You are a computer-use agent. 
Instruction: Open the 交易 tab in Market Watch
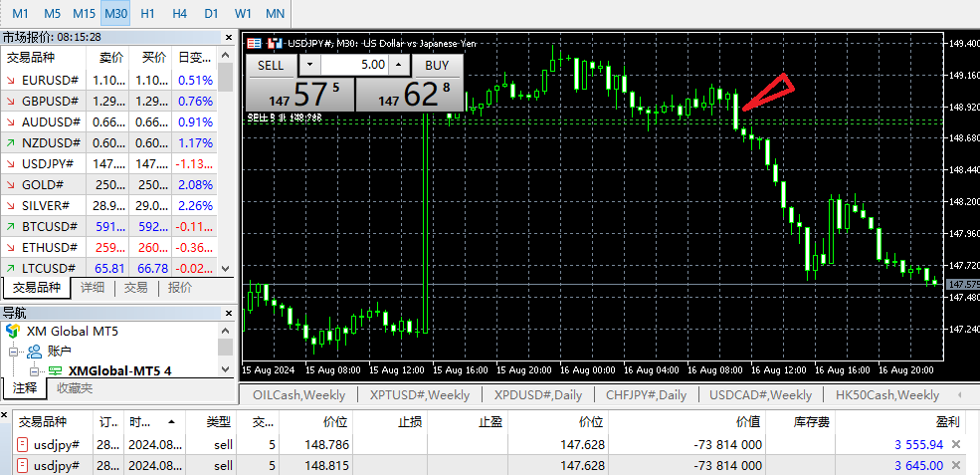135,288
